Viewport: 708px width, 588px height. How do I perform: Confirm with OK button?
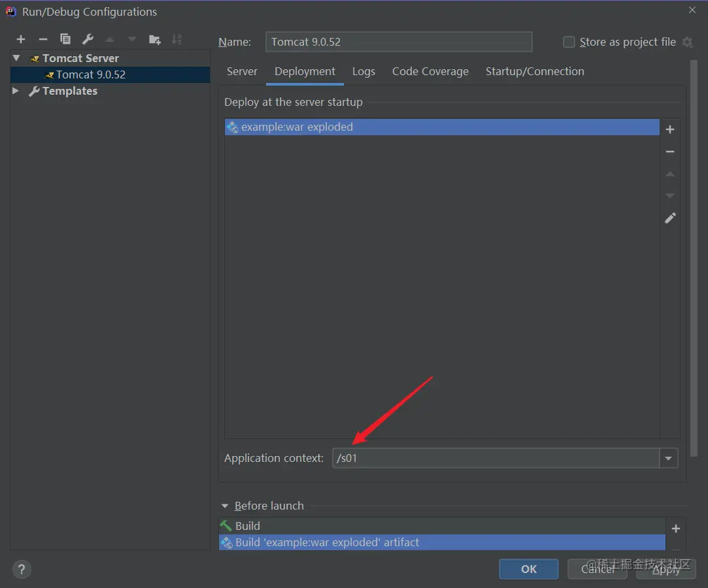529,569
